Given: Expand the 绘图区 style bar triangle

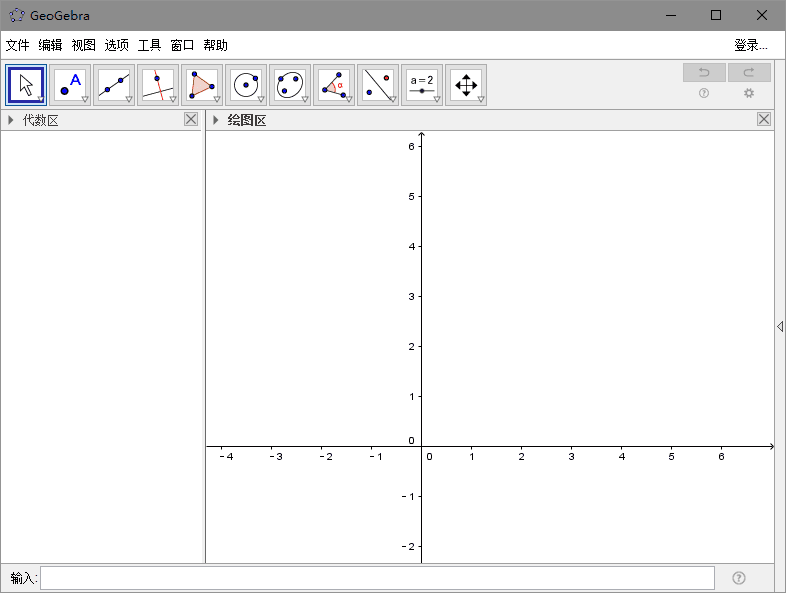Looking at the screenshot, I should click(215, 120).
